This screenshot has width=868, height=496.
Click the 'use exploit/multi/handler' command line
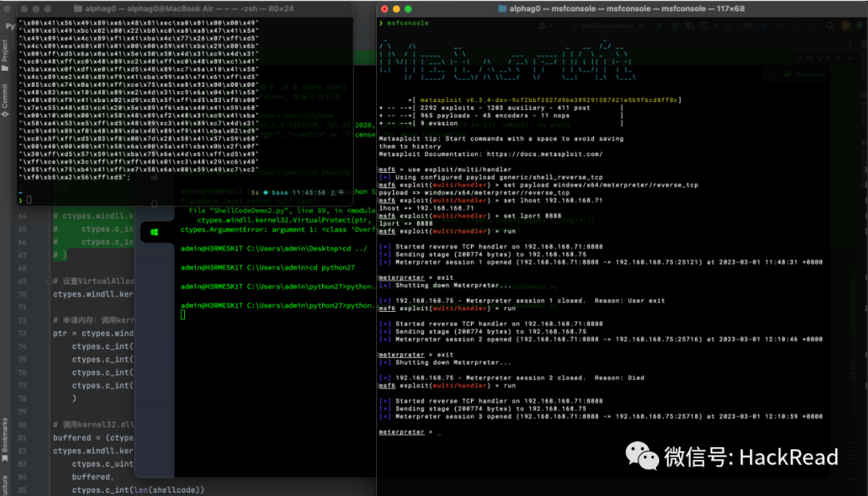coord(461,170)
